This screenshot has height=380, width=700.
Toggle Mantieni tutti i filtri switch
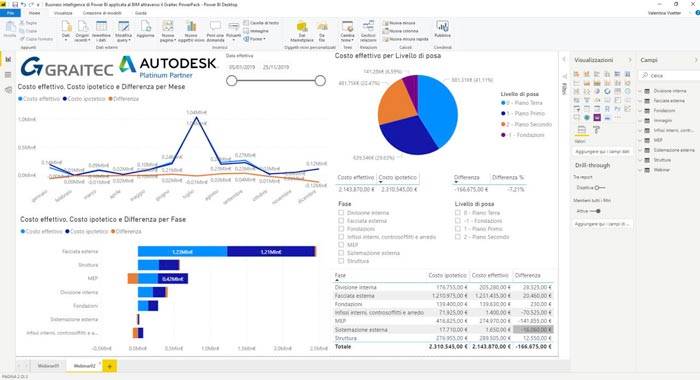[596, 211]
